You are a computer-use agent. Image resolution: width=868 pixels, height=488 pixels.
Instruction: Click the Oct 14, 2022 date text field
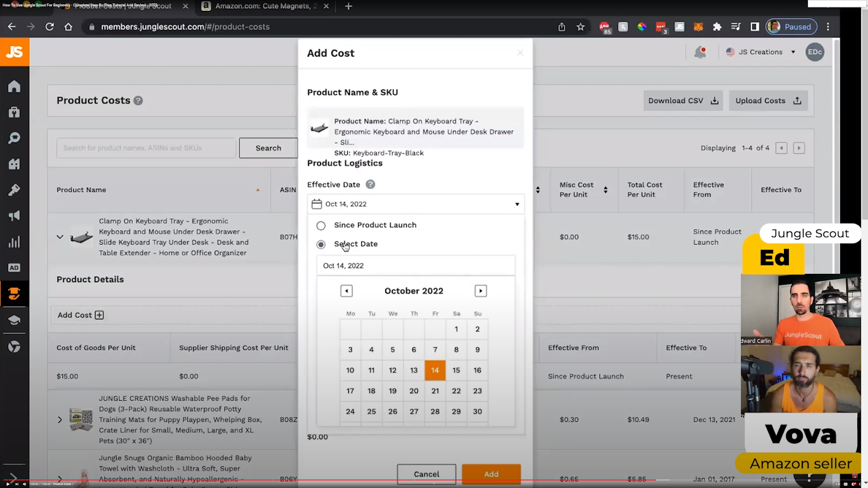tap(416, 266)
